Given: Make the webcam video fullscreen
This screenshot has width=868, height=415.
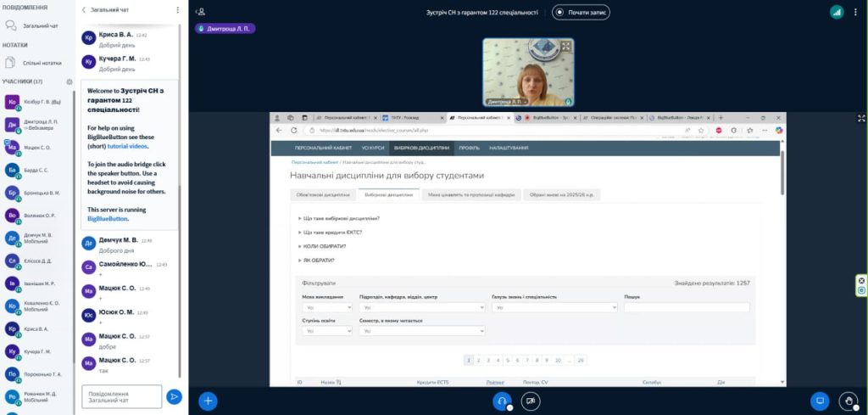Looking at the screenshot, I should coord(566,46).
